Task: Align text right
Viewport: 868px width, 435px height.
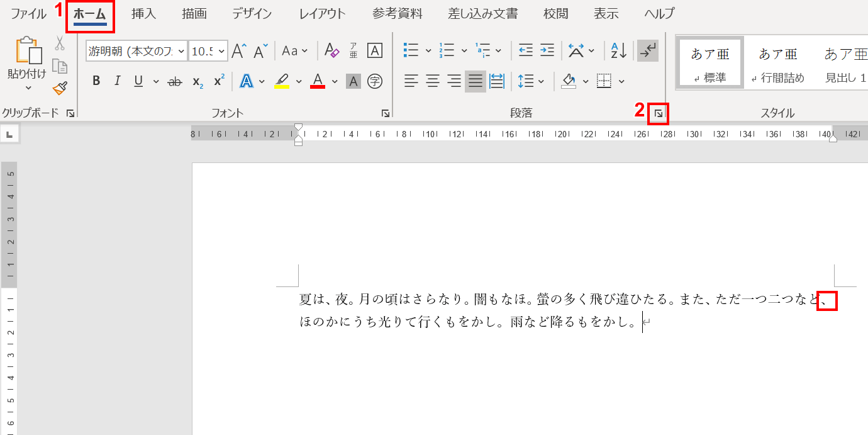Action: (454, 81)
